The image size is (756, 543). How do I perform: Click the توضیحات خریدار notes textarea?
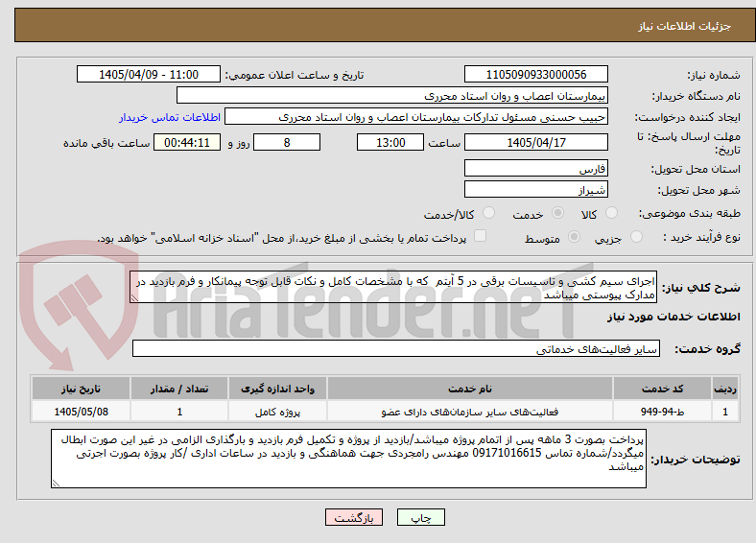tap(348, 459)
